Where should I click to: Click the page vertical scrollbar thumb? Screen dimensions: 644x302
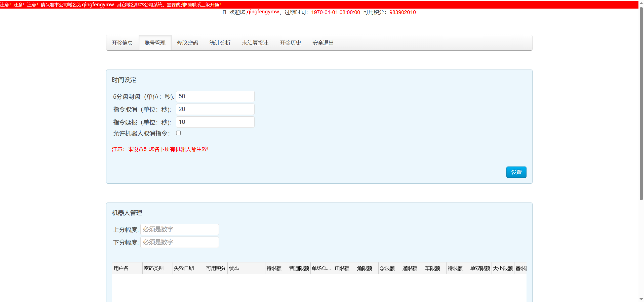(641, 103)
